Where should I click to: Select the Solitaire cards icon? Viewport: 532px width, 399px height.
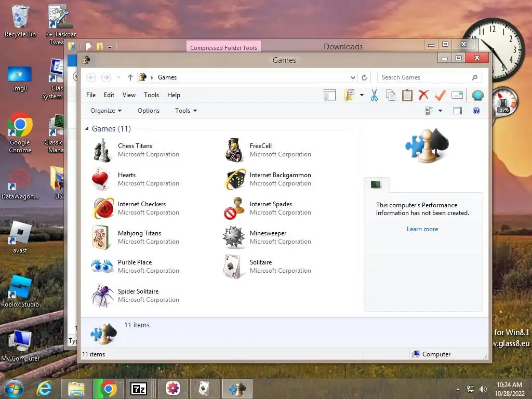[x=233, y=267]
